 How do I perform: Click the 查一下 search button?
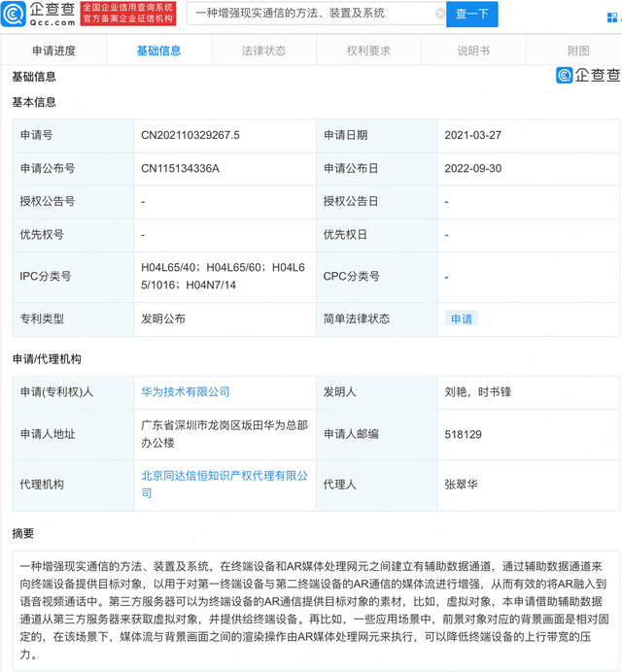[471, 14]
